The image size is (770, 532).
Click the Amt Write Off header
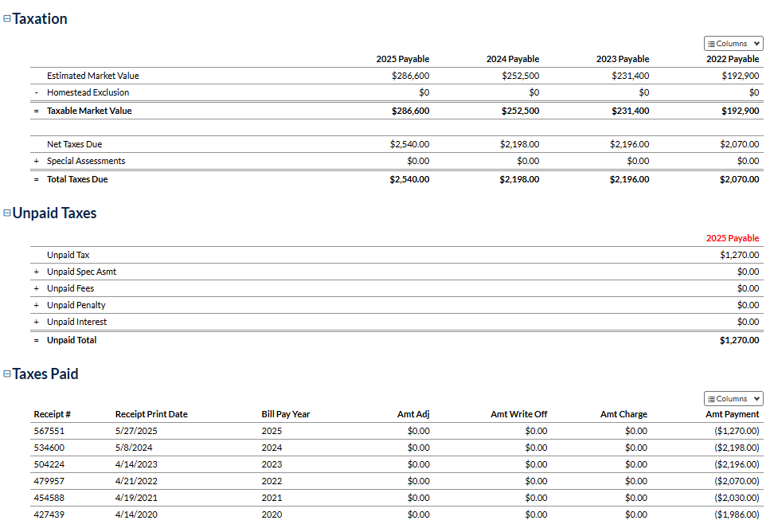518,414
